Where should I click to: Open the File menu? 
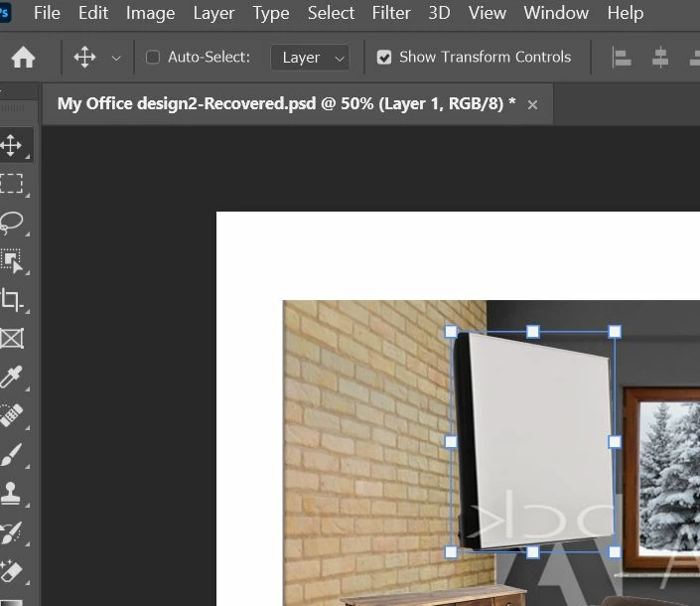[47, 13]
